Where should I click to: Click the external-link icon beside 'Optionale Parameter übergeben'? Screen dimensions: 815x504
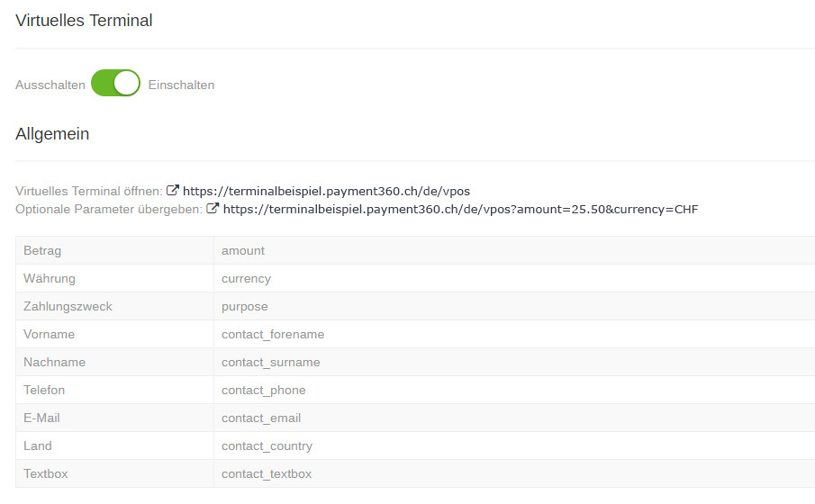(x=213, y=209)
